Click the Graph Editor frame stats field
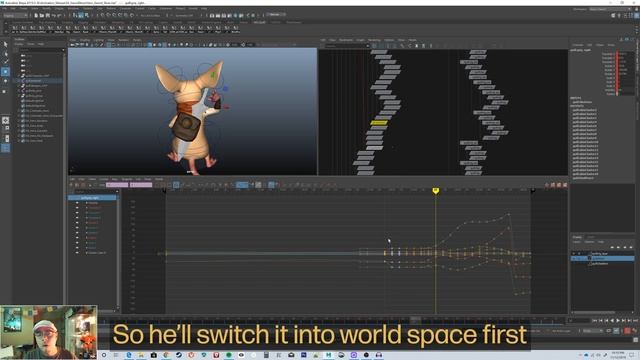The height and width of the screenshot is (360, 640). [x=117, y=185]
